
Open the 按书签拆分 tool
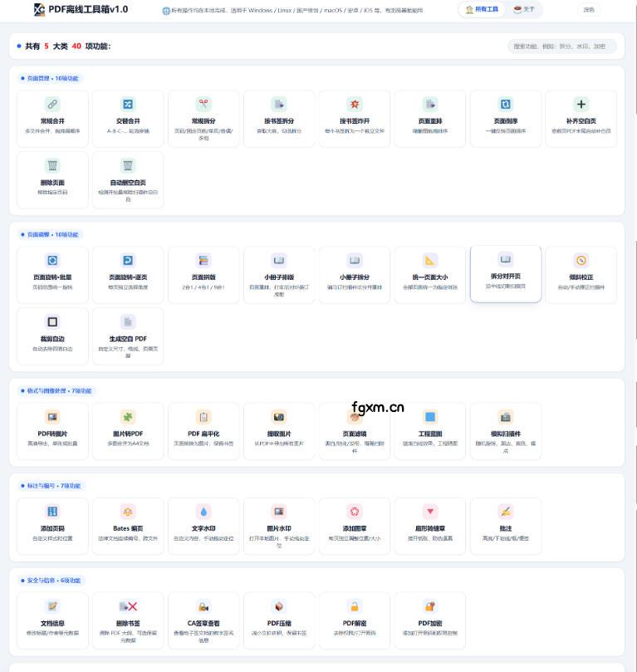click(279, 119)
